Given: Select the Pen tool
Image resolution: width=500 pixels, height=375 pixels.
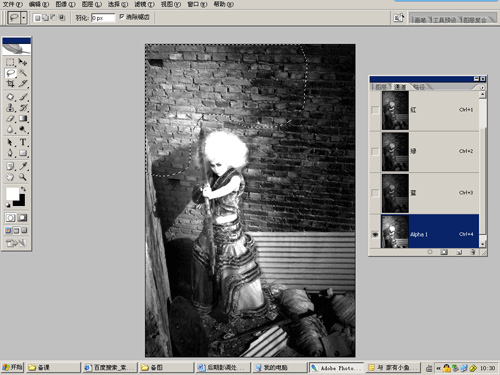Looking at the screenshot, I should tap(10, 153).
